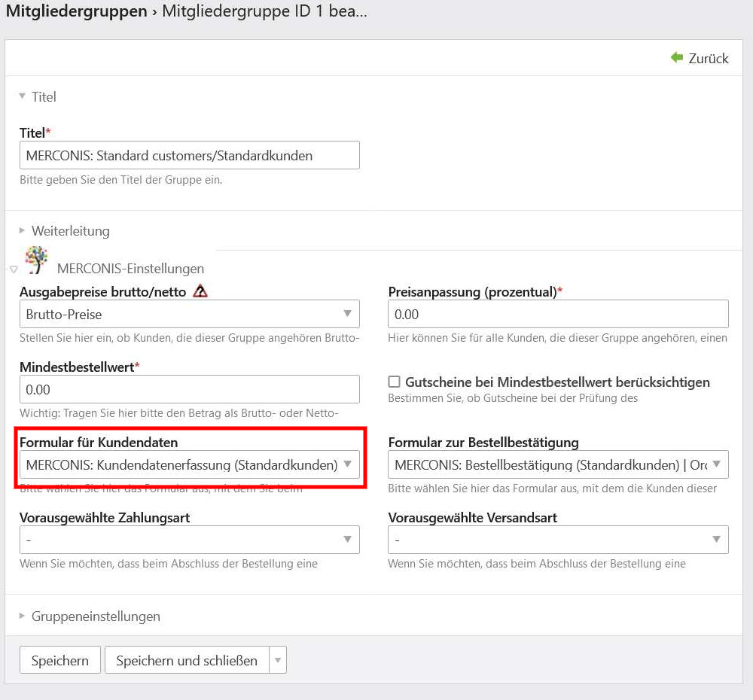Open the arrow beside Speichern und schließen
Viewport: 753px width, 700px height.
click(278, 660)
